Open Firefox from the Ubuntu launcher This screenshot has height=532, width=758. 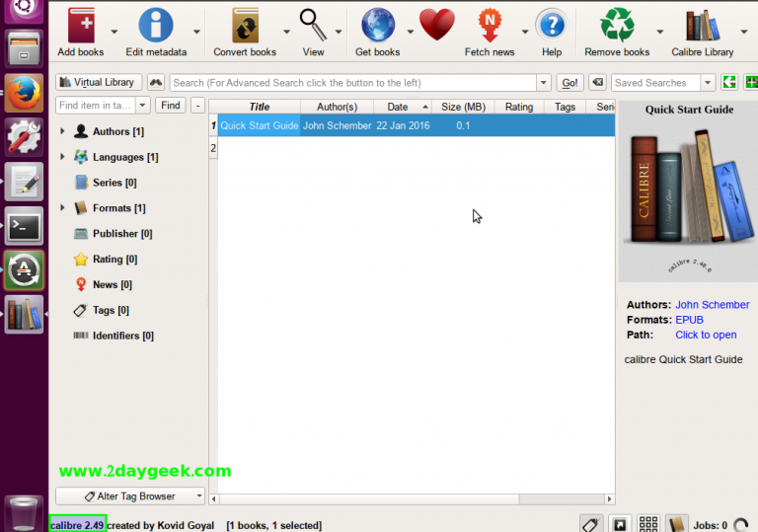[x=24, y=93]
